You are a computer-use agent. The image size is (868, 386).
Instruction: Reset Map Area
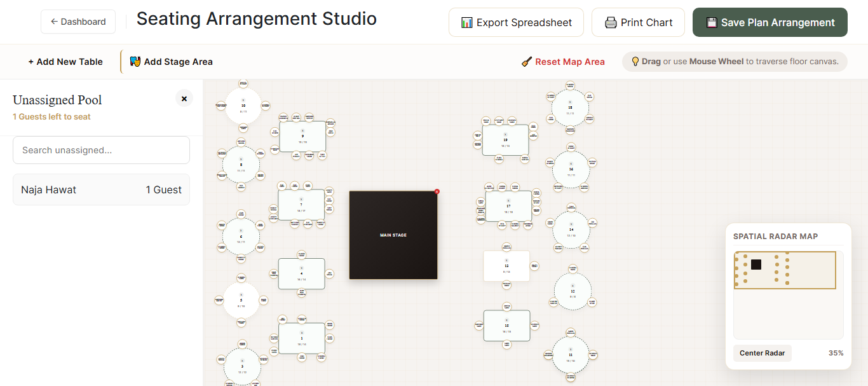pos(563,62)
